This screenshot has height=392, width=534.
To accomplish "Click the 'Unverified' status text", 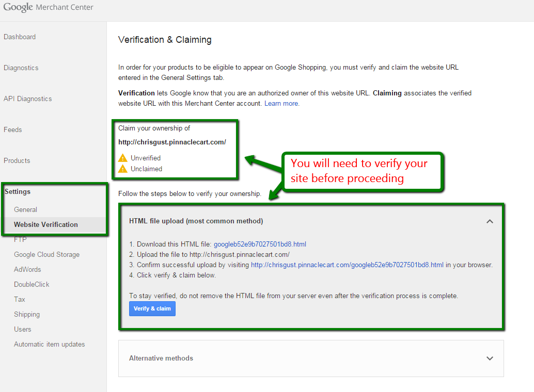I will (x=146, y=158).
